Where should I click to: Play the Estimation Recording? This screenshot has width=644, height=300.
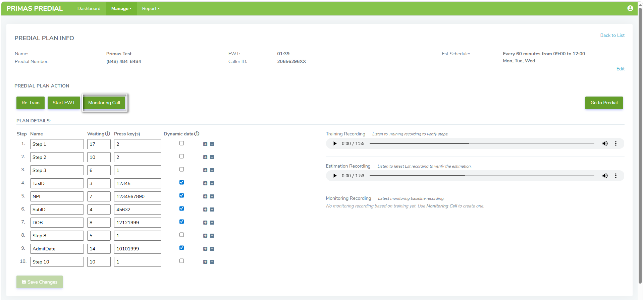click(x=335, y=176)
